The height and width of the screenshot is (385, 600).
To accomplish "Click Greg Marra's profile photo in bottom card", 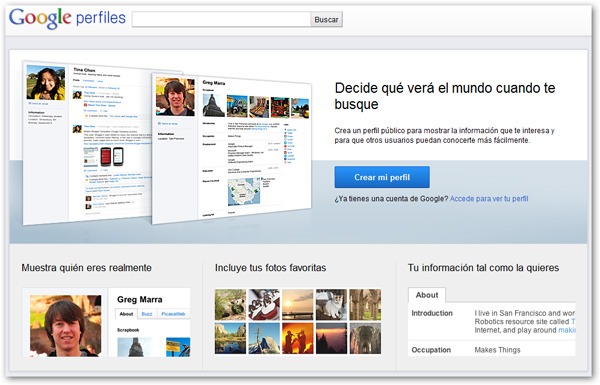I will pos(65,326).
